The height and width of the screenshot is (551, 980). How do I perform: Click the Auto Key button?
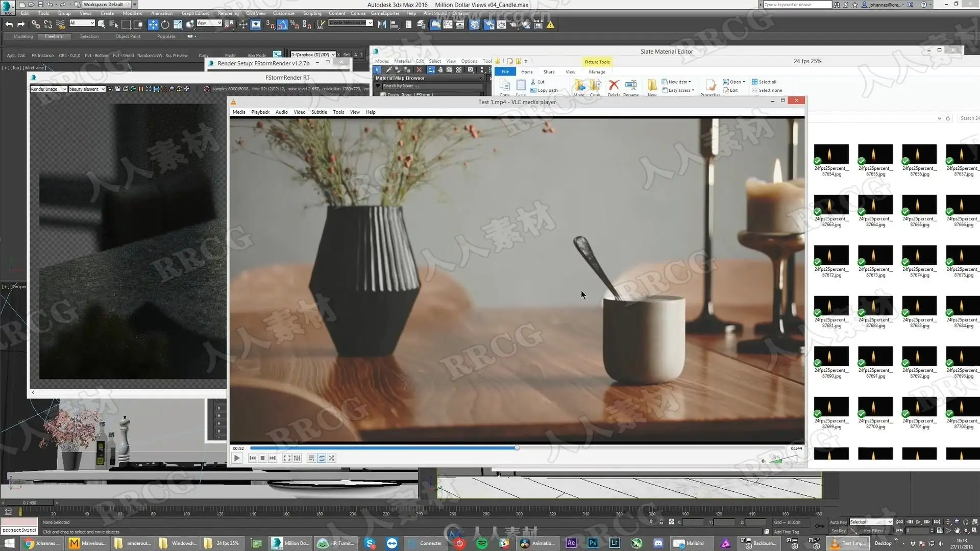(838, 522)
